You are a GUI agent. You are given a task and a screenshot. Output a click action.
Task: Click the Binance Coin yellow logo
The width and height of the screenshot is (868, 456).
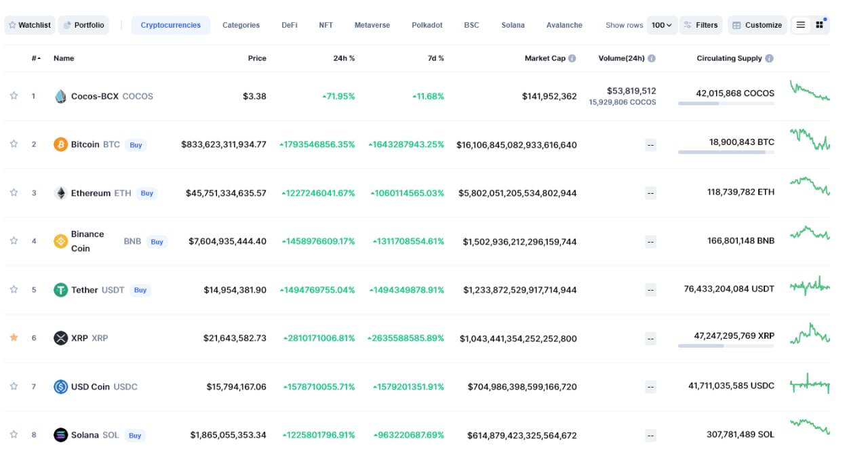click(x=60, y=241)
